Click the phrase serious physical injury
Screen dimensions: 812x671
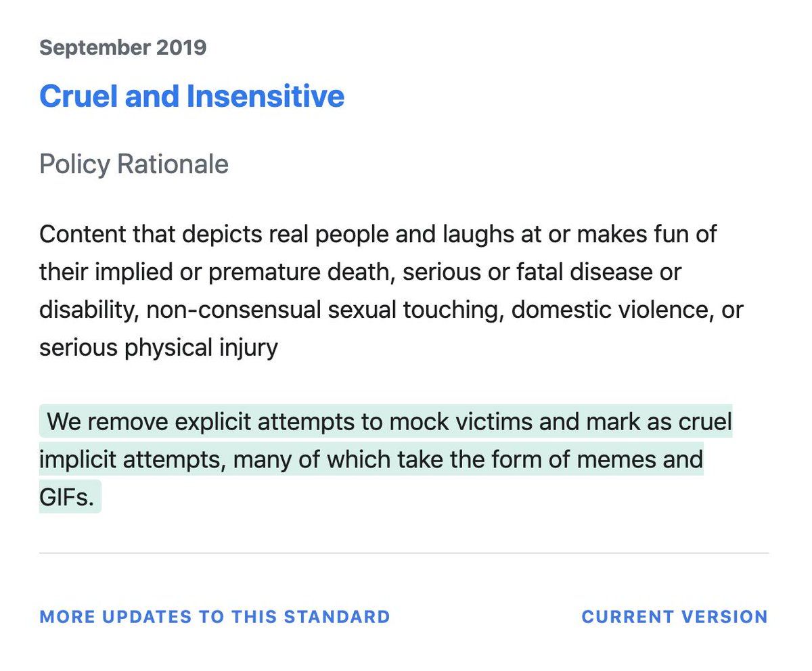(x=158, y=348)
